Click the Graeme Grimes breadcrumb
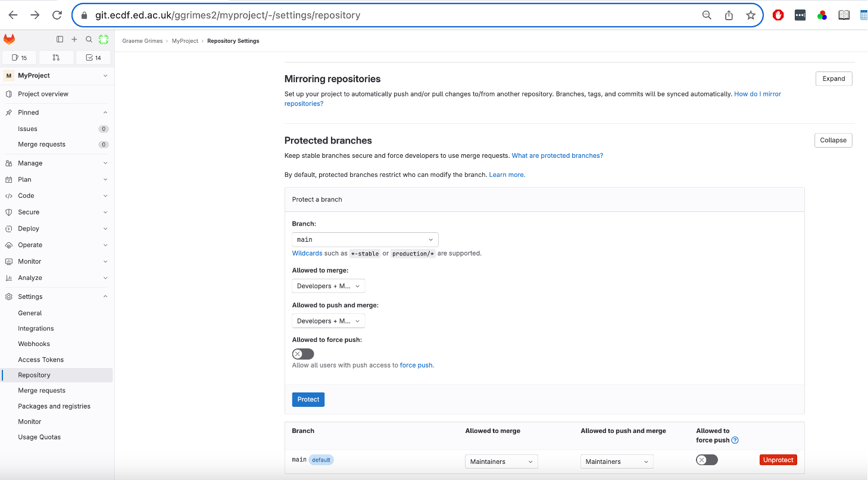Screen dimensions: 868x480 142,41
